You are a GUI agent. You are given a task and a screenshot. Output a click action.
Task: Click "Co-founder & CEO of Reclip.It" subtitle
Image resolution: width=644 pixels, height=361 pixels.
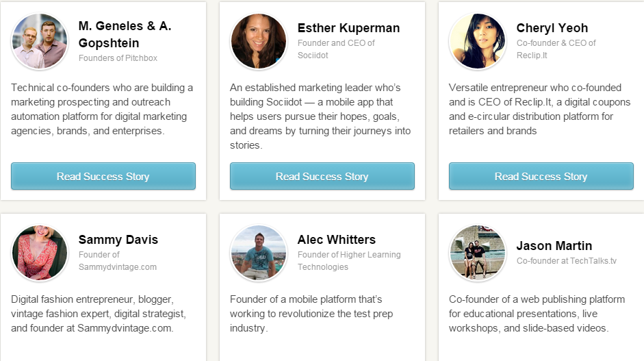(556, 49)
